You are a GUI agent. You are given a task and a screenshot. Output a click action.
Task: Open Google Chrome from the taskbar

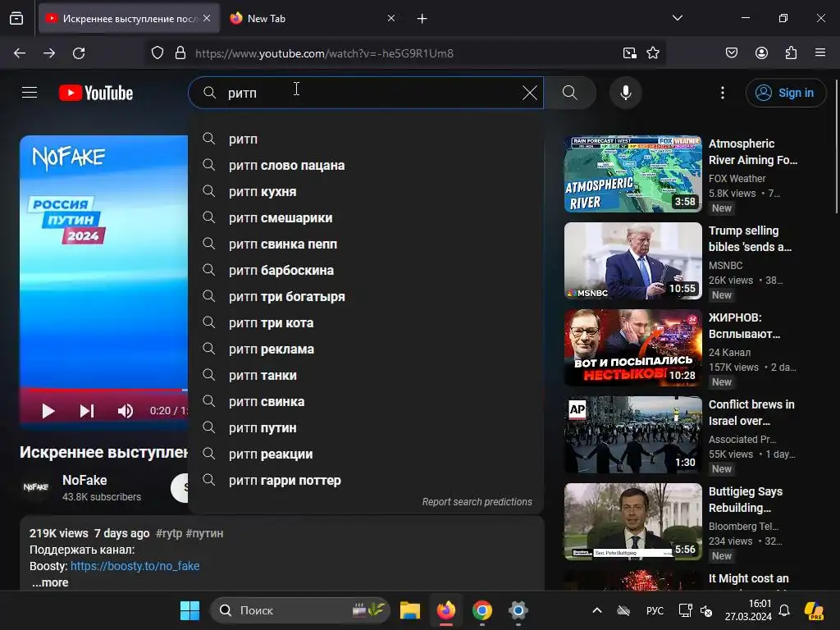(482, 610)
